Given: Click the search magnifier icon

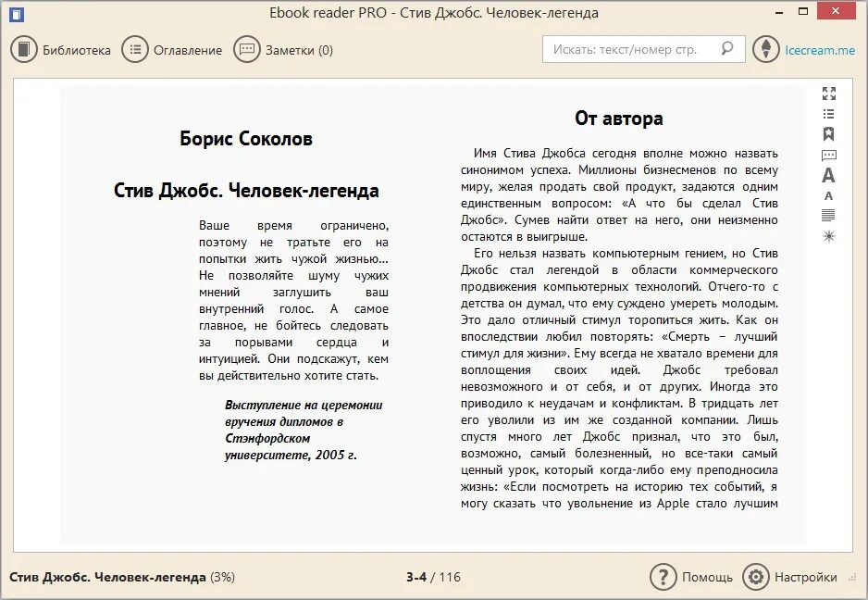Looking at the screenshot, I should click(x=729, y=49).
